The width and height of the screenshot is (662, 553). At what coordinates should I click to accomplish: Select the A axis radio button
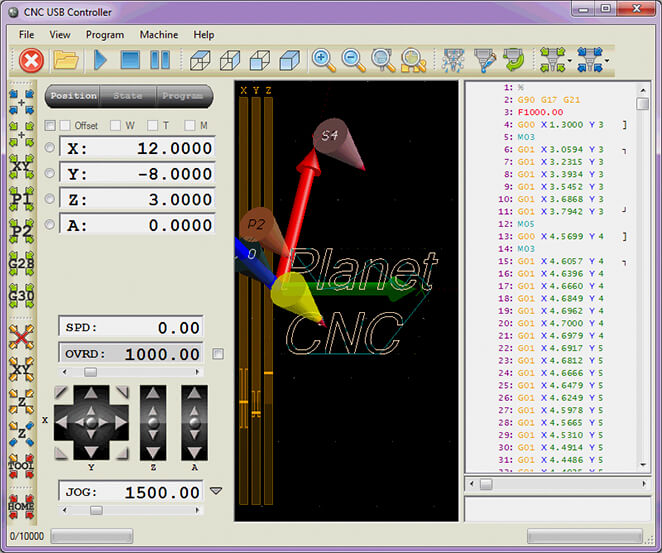click(x=49, y=225)
